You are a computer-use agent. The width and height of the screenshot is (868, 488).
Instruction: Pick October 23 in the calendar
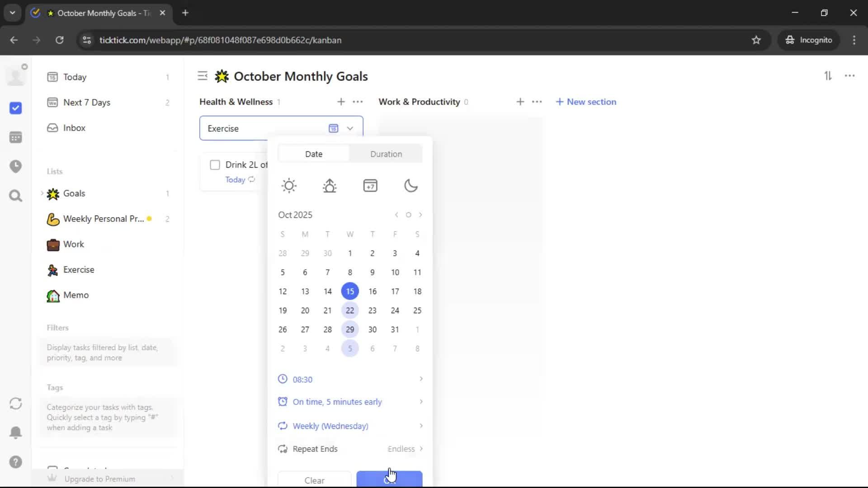372,310
